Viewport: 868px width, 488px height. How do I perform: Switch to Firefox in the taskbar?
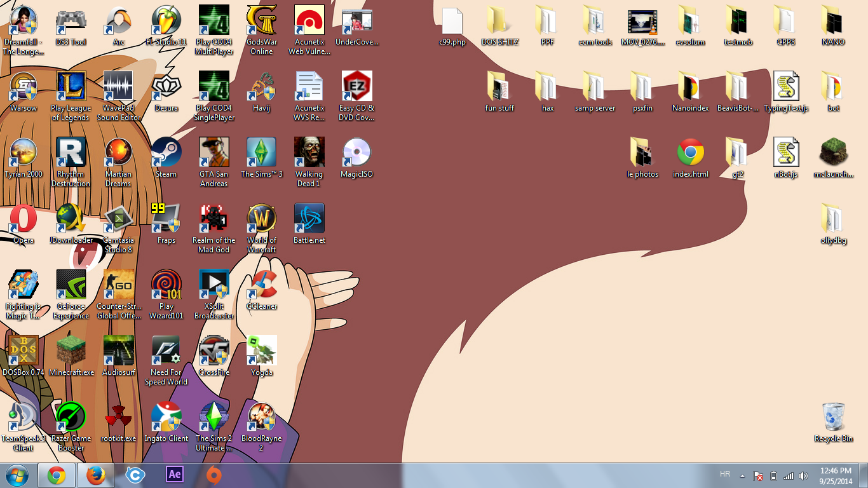(x=96, y=475)
